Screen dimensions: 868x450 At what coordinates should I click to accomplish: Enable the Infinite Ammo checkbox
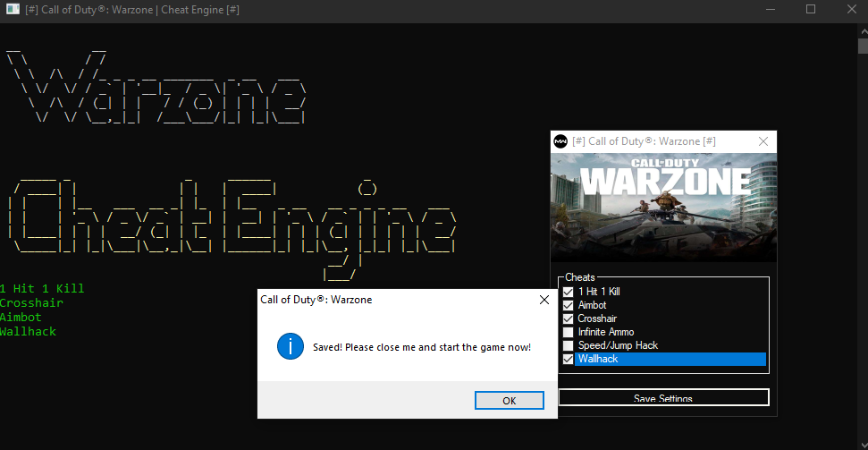(x=568, y=332)
